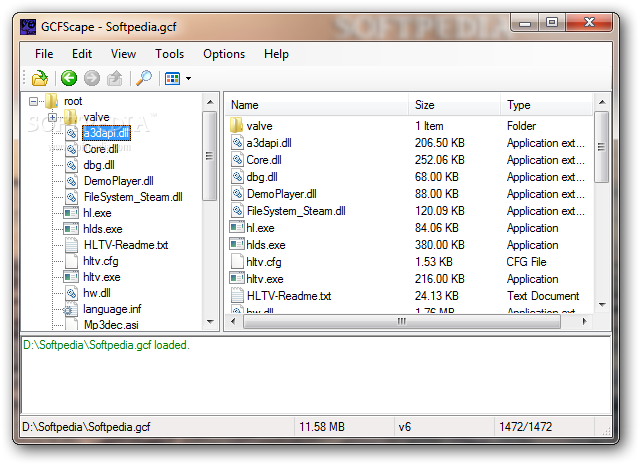The width and height of the screenshot is (640, 465).
Task: Select a3dapi.dll in the tree
Action: coord(107,133)
